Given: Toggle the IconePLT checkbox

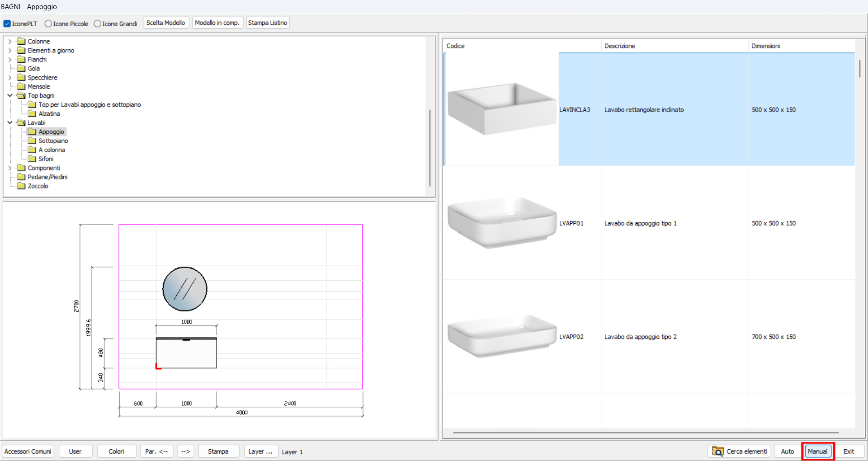Looking at the screenshot, I should (x=7, y=24).
